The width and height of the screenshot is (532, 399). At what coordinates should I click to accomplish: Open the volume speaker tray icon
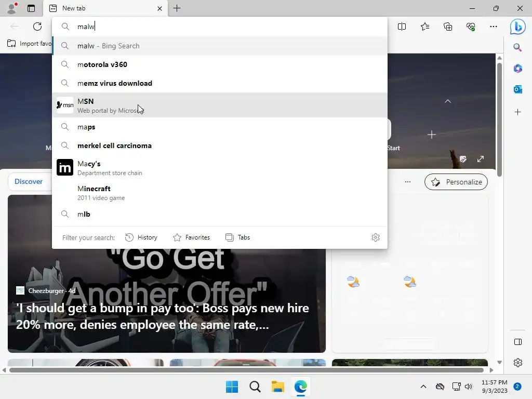(469, 387)
